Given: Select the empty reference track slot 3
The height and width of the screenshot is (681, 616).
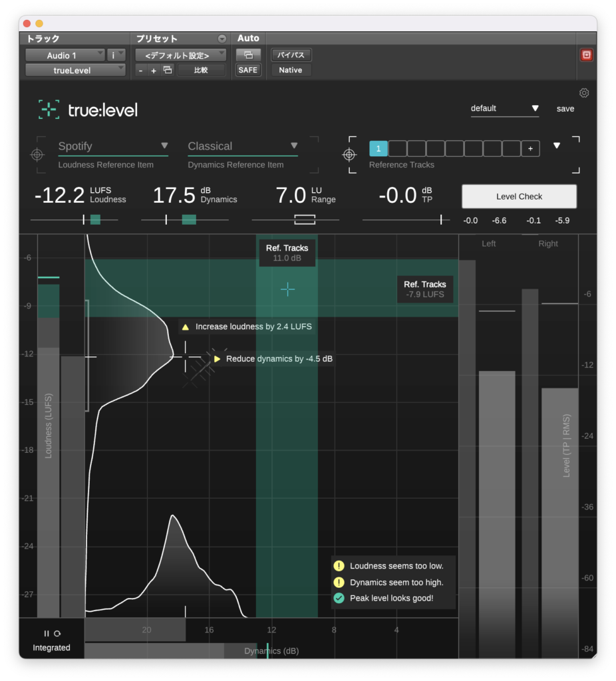Looking at the screenshot, I should click(x=416, y=148).
